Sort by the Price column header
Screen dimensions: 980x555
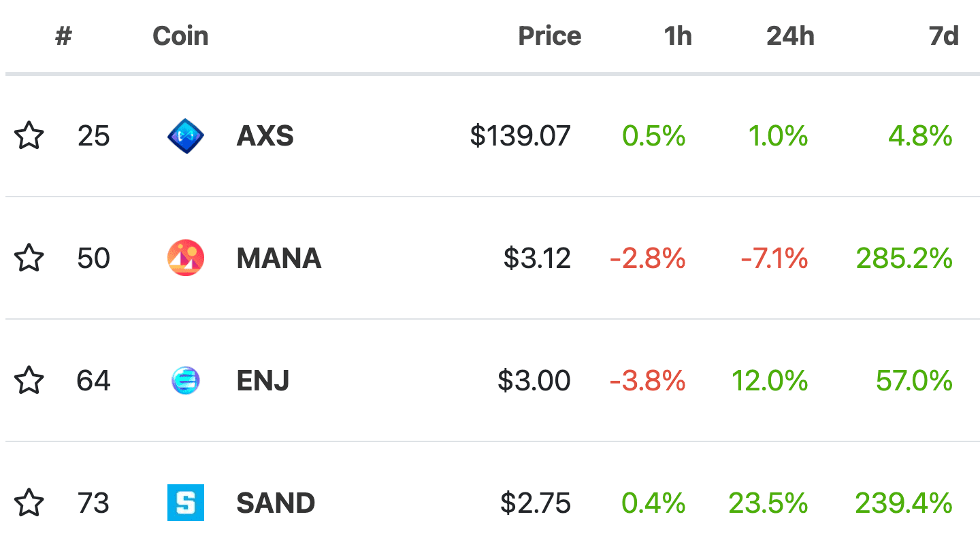pos(549,36)
